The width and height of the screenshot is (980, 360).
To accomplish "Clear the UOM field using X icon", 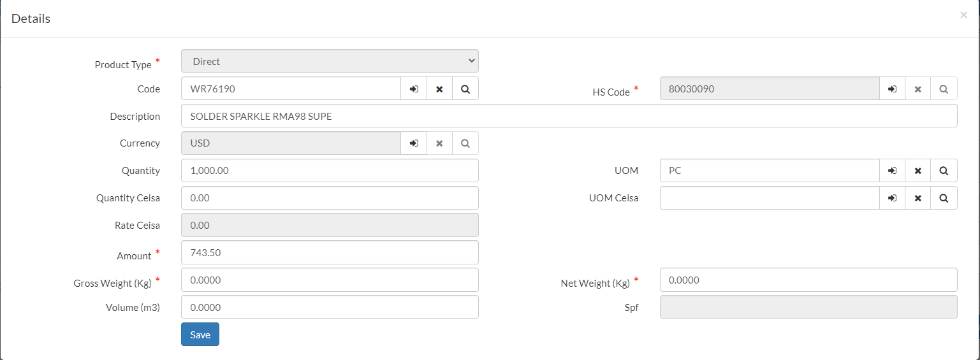I will (x=918, y=171).
